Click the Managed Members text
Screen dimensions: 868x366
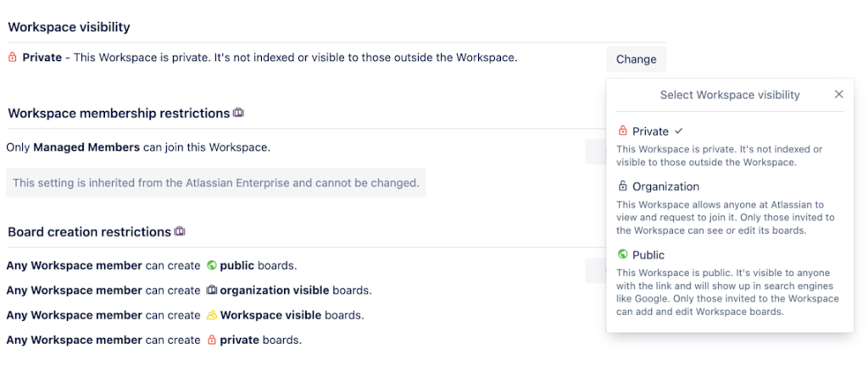tap(86, 147)
